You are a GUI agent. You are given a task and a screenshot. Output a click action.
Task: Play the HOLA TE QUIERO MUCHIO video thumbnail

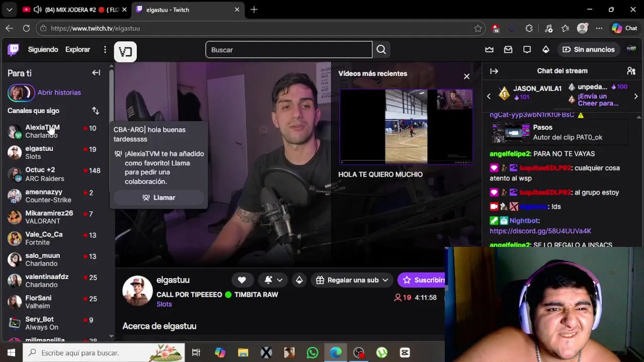coord(406,127)
